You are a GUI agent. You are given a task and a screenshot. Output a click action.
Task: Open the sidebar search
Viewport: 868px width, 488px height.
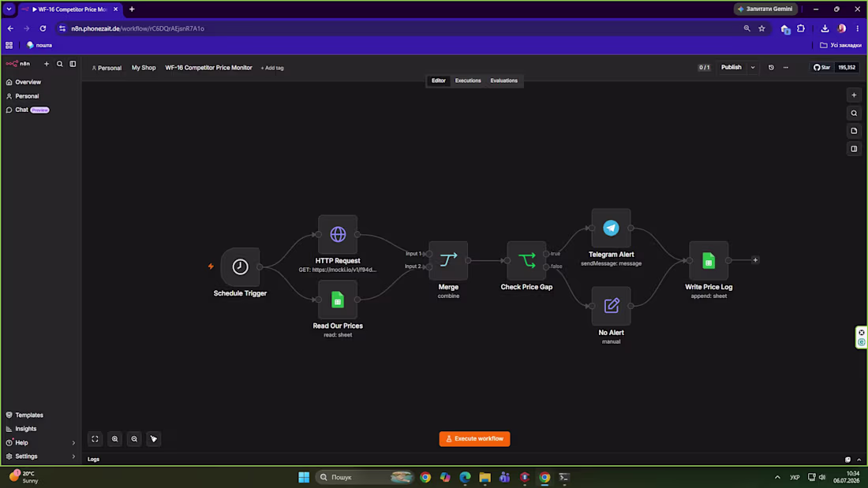[x=60, y=64]
